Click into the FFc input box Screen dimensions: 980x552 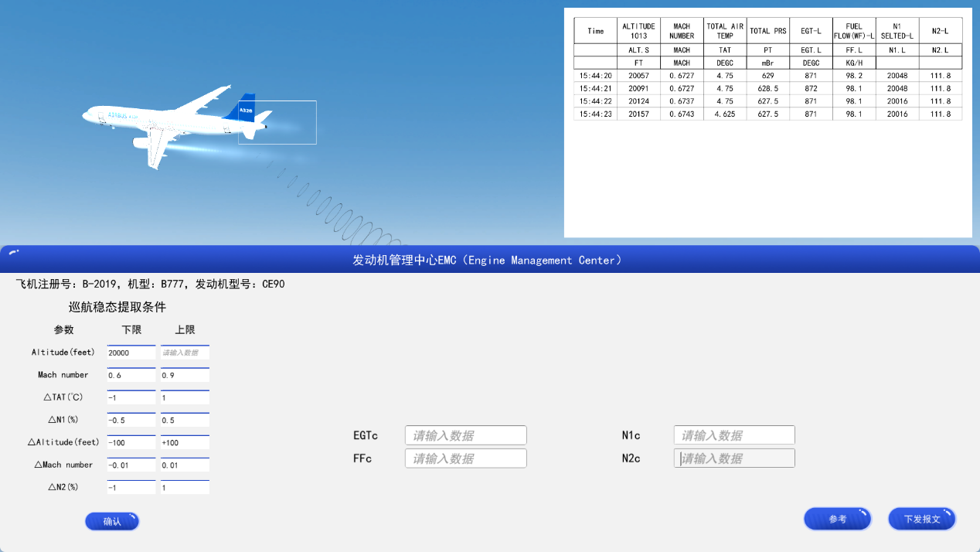(x=465, y=458)
